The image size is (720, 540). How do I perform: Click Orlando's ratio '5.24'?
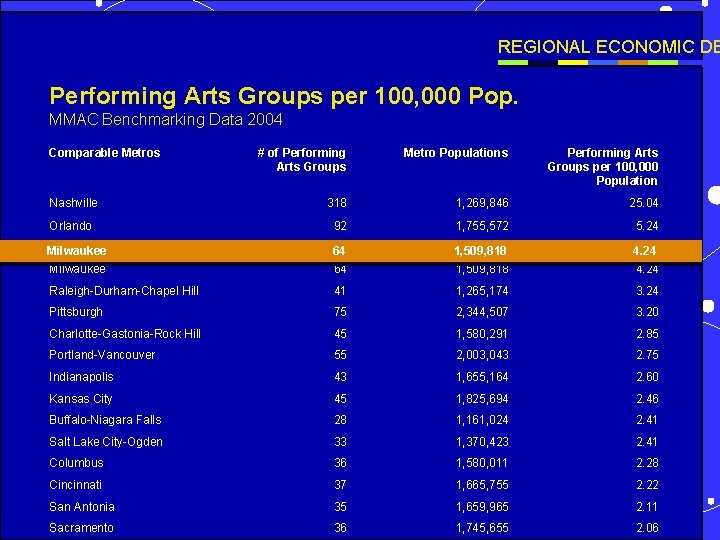pyautogui.click(x=647, y=226)
